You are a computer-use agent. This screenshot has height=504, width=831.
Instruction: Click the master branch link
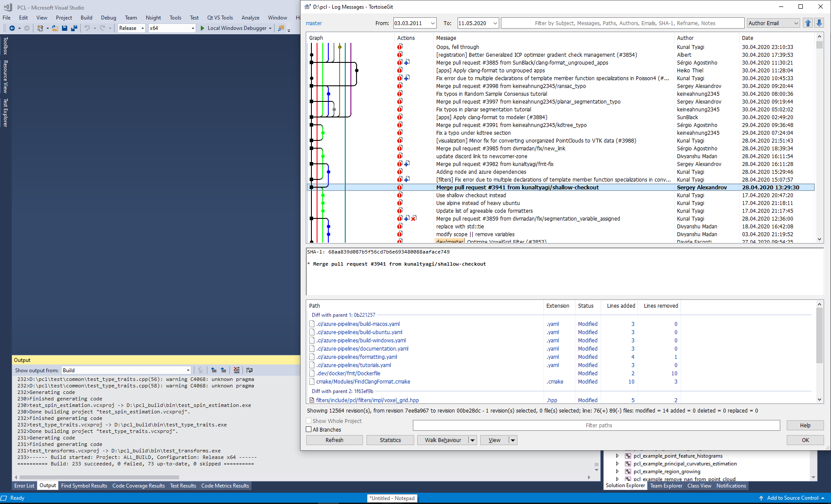314,23
